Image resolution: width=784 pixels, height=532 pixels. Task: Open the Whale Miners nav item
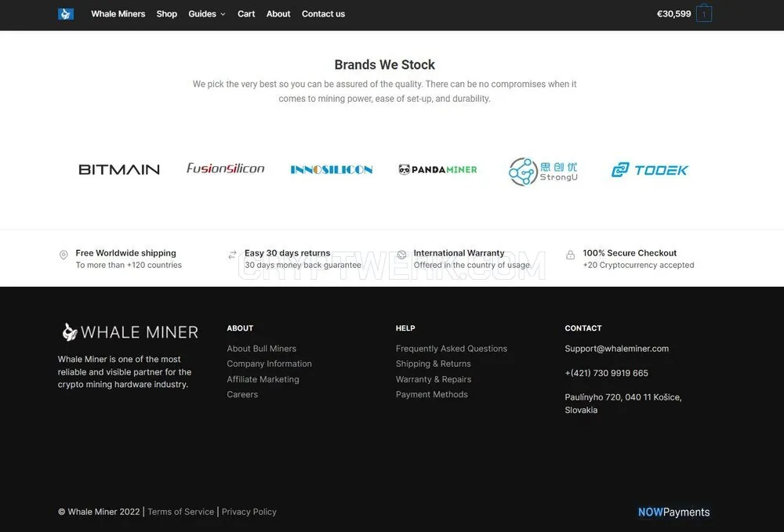tap(118, 14)
